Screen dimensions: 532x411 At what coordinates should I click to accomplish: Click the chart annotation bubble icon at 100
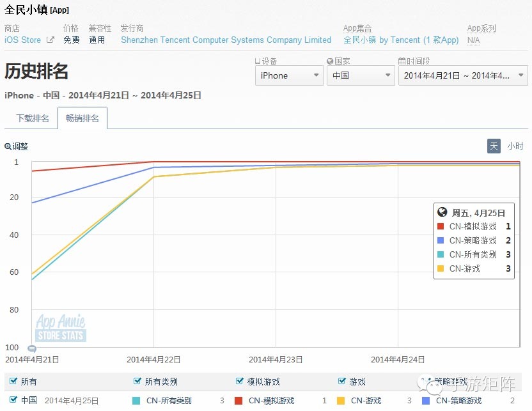[32, 348]
